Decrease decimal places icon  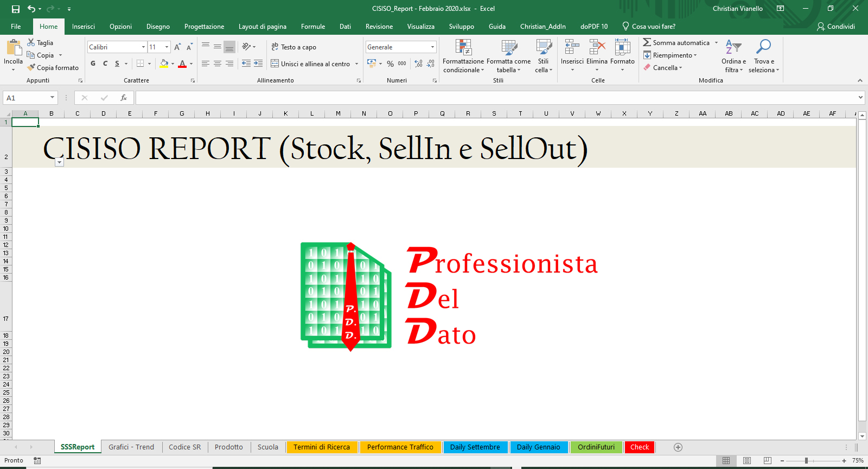(430, 64)
